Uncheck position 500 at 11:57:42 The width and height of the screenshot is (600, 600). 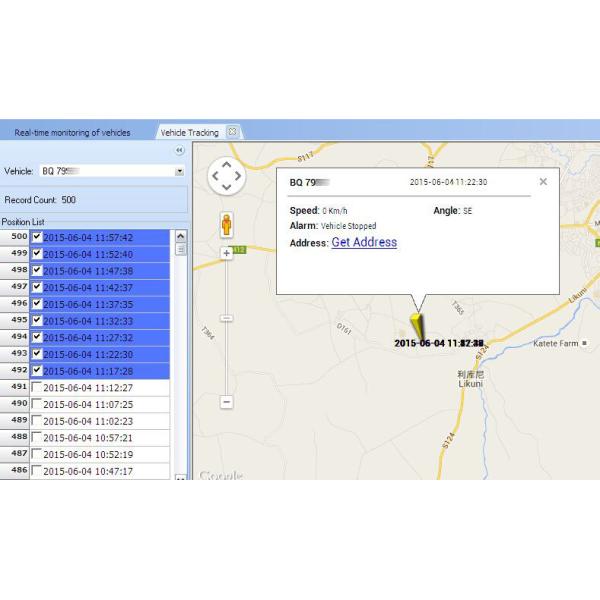pyautogui.click(x=37, y=236)
